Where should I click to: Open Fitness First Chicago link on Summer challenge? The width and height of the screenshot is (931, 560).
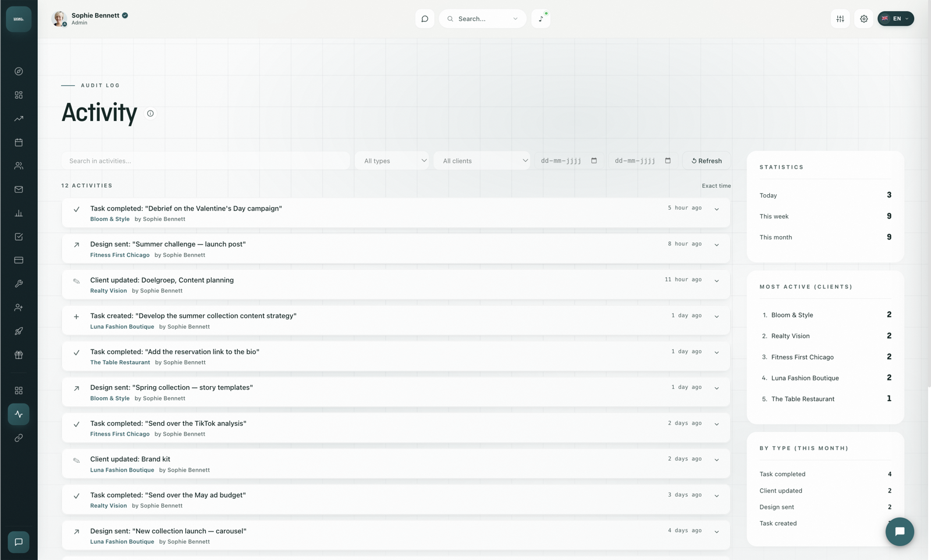(x=120, y=255)
